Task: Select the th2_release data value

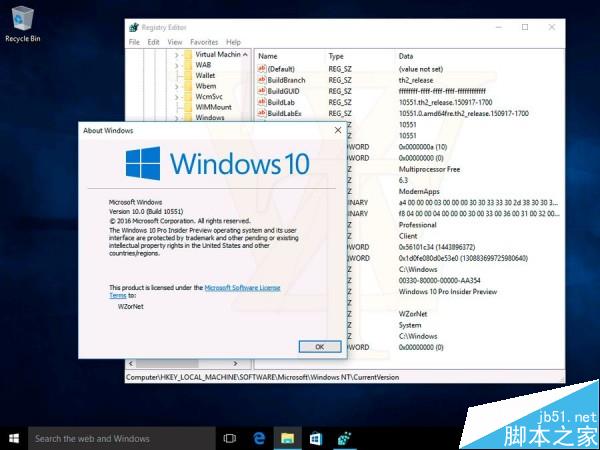Action: 416,80
